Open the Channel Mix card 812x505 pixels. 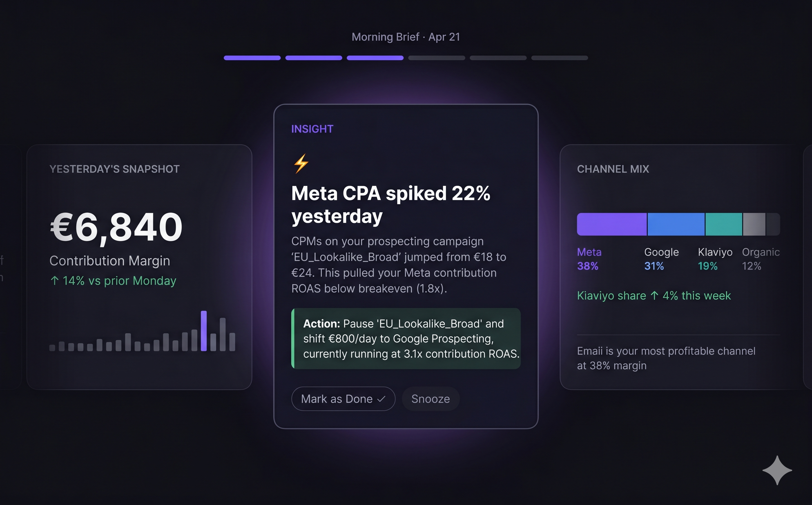[x=681, y=267]
